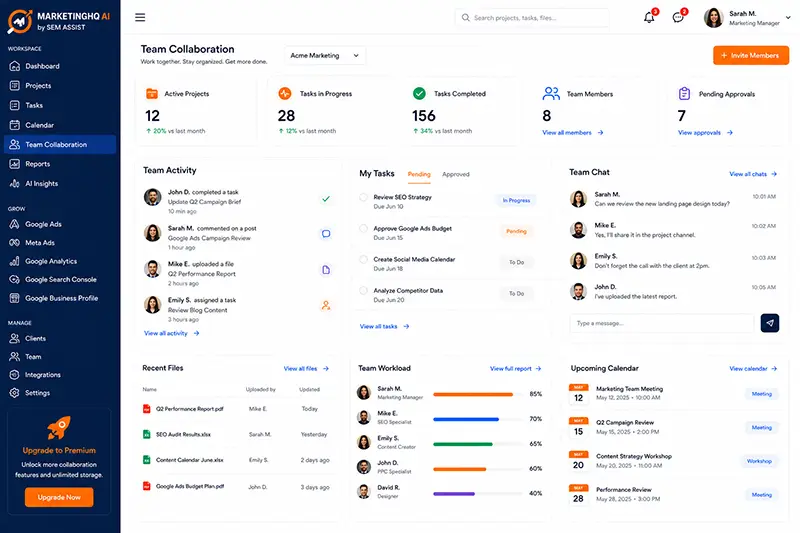The height and width of the screenshot is (533, 800).
Task: Click the comment icon on Sarah M. activity
Action: [326, 234]
